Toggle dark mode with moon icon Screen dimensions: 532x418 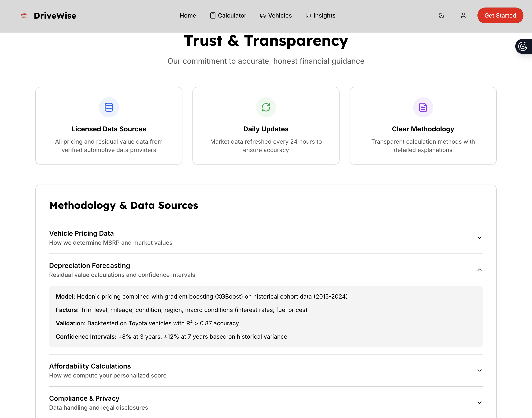[441, 16]
